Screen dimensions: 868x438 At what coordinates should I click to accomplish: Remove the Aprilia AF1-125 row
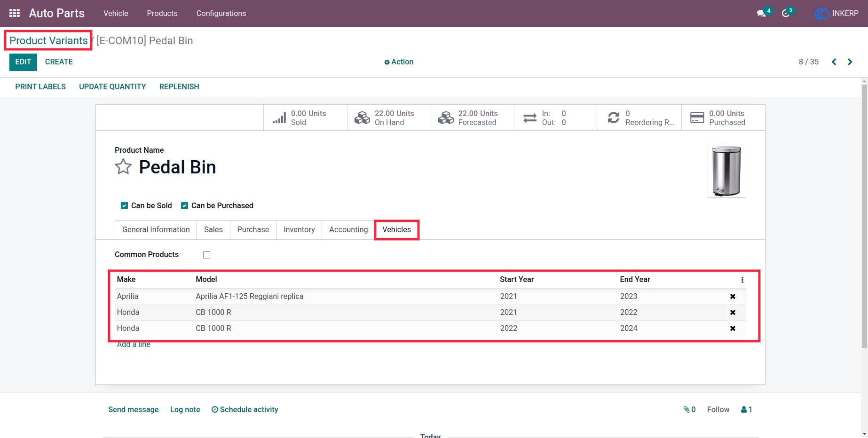tap(733, 297)
